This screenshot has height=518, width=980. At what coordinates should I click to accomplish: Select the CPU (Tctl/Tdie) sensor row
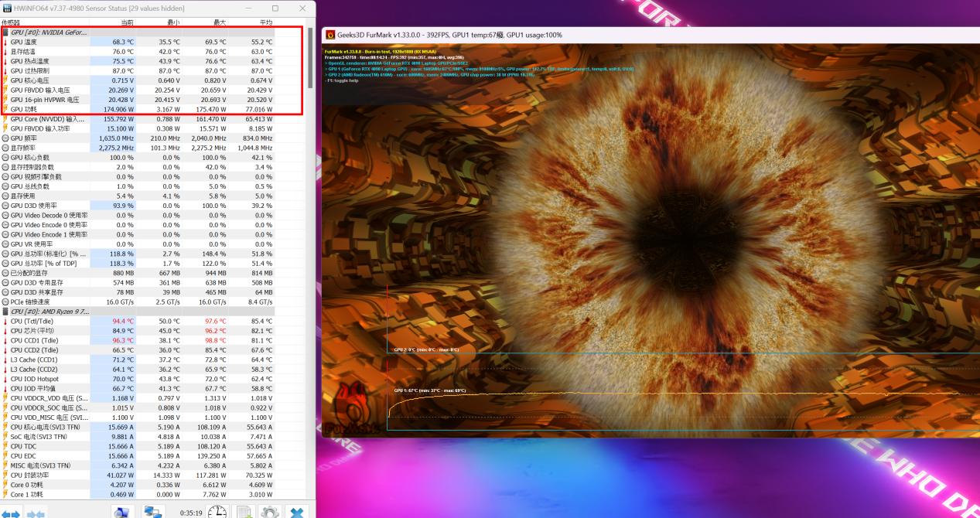pos(46,321)
